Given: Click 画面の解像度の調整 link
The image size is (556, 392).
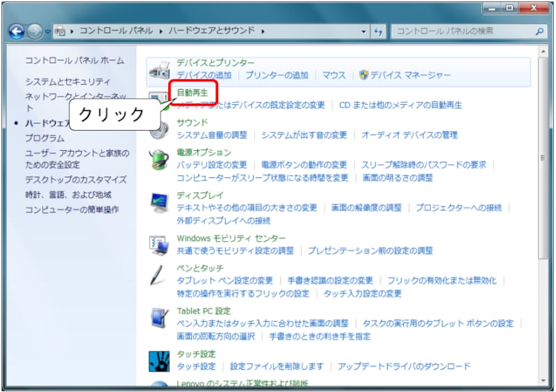Looking at the screenshot, I should coord(366,208).
